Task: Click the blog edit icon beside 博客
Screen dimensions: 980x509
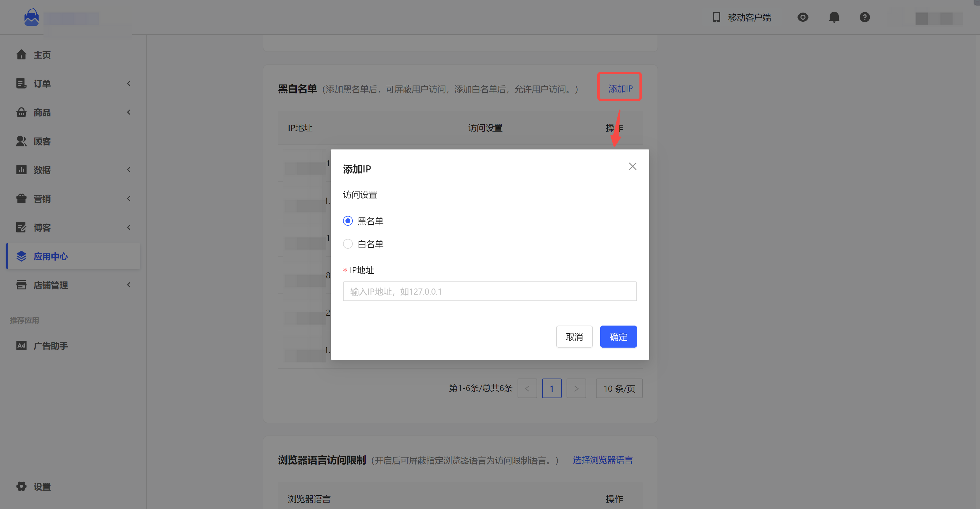Action: pos(21,228)
